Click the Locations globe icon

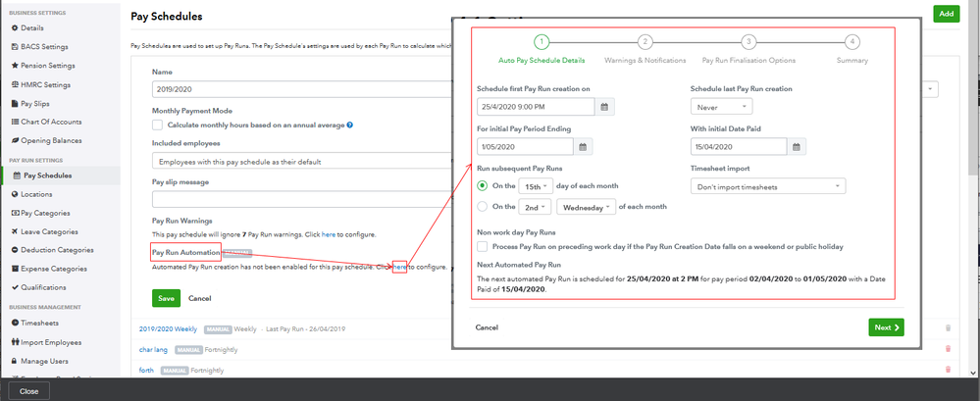15,194
